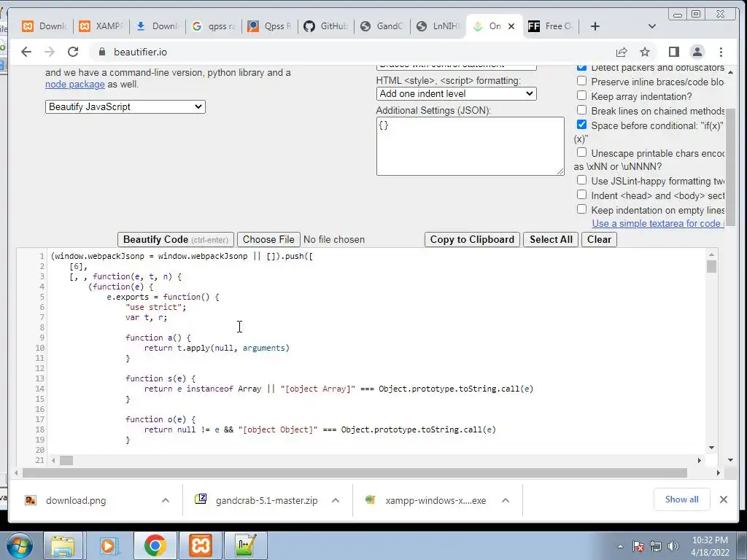Open the Chrome side panel icon
The height and width of the screenshot is (560, 747).
click(x=673, y=52)
